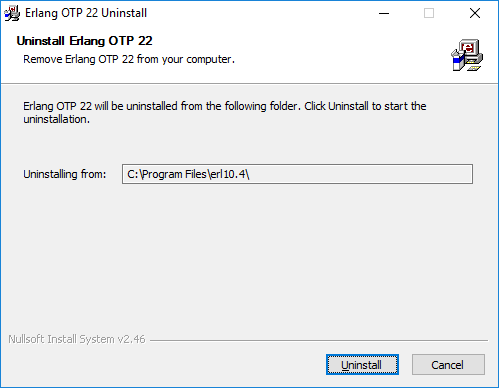
Task: Click the 'Uninstall Erlang OTP 22' heading
Action: pyautogui.click(x=84, y=41)
